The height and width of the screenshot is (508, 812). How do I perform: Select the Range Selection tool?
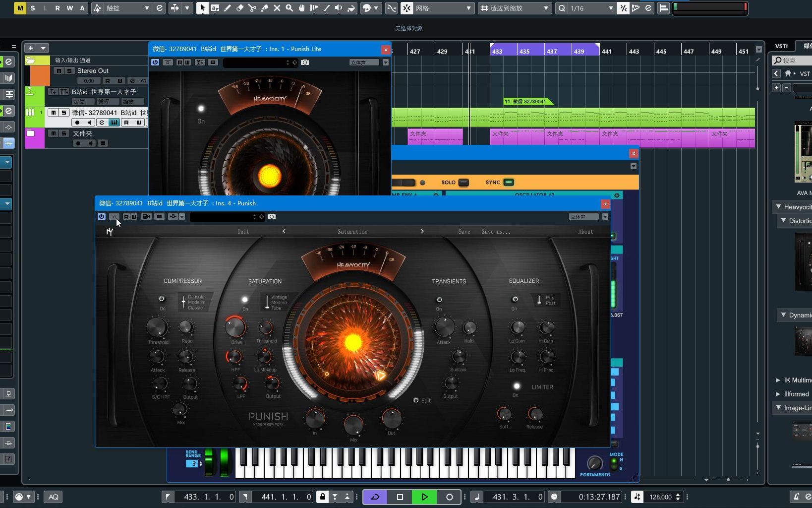pyautogui.click(x=215, y=8)
